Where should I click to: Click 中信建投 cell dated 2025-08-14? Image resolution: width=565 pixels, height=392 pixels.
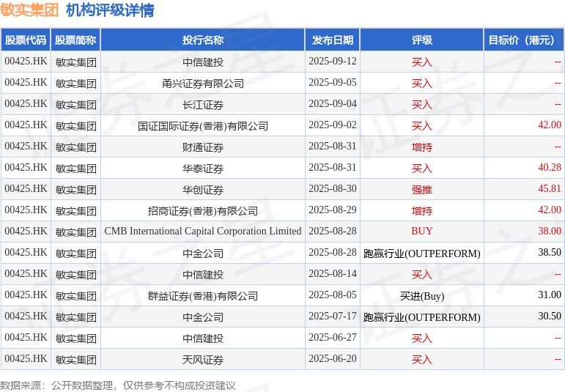pyautogui.click(x=203, y=275)
